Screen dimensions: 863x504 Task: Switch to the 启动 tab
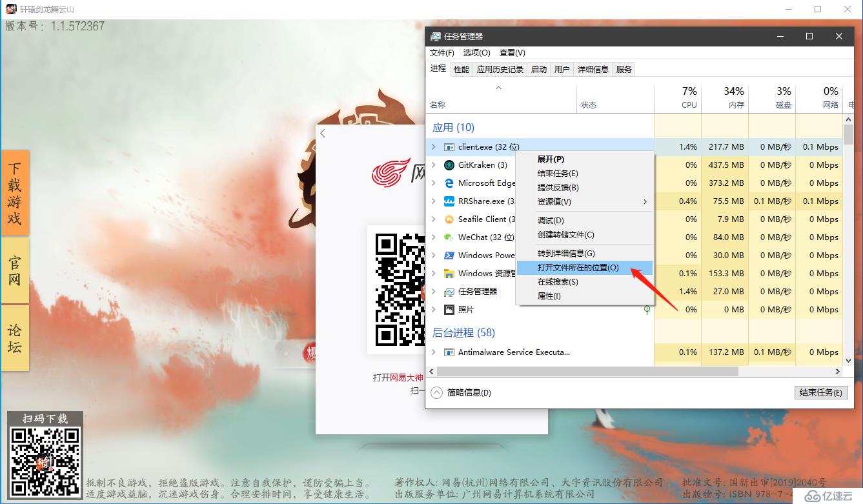tap(539, 69)
